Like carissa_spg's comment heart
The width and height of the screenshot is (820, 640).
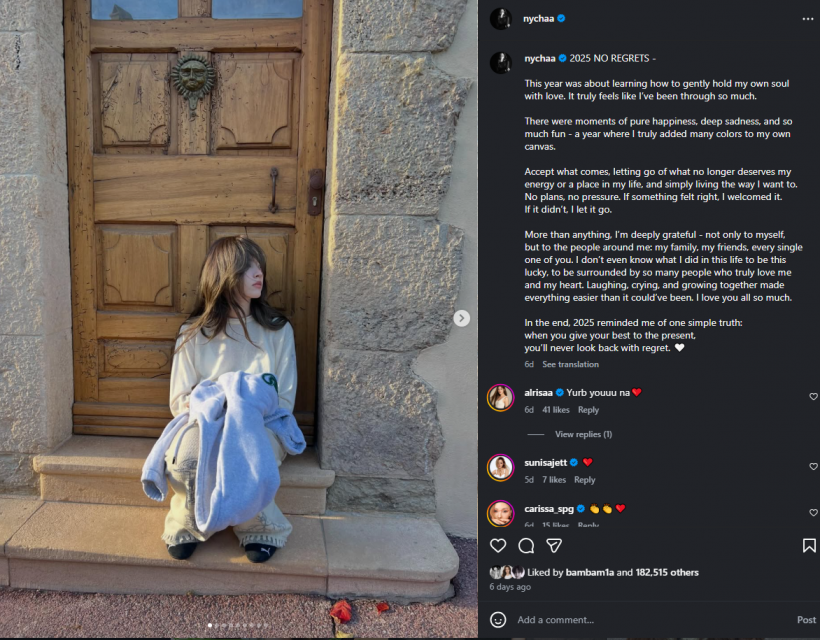click(x=813, y=513)
